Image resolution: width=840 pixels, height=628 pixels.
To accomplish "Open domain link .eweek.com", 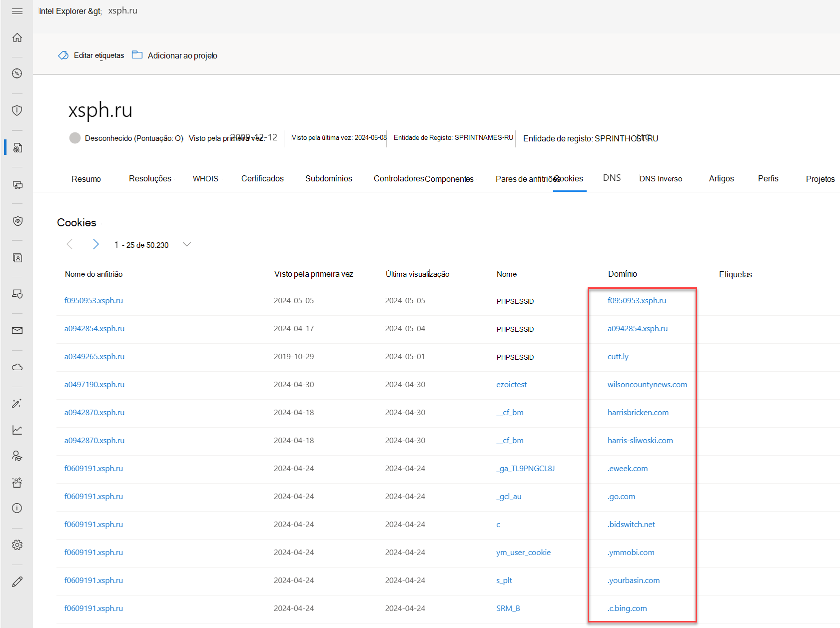I will [x=628, y=469].
